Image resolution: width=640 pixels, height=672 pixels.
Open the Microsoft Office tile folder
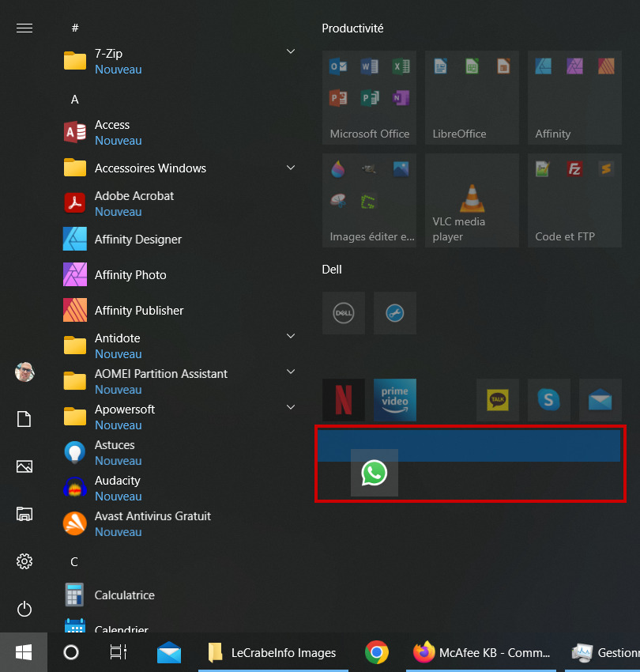[x=369, y=98]
